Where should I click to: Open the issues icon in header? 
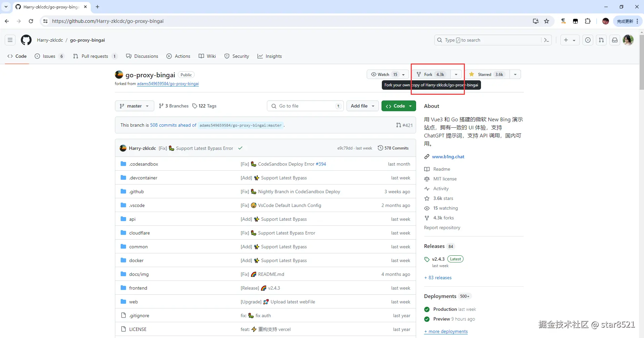point(588,40)
